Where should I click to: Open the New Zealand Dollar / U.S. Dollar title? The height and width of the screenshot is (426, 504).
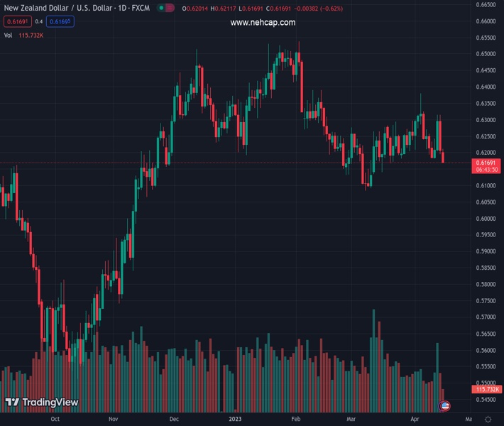77,8
